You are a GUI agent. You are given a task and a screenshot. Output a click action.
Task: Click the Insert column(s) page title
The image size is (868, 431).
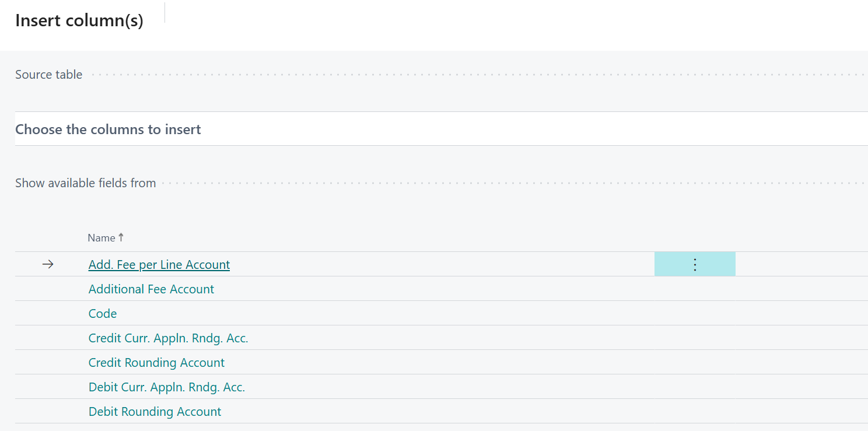80,20
